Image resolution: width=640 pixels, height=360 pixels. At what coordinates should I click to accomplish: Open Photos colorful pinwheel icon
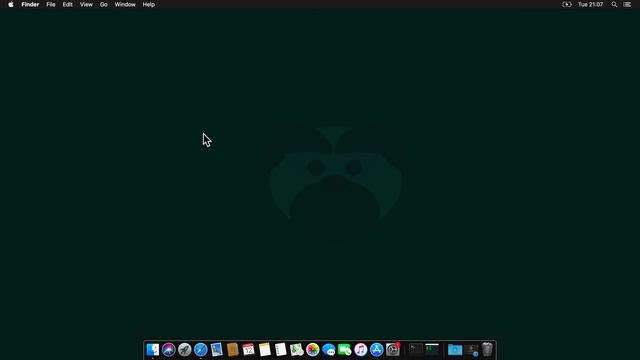(312, 350)
